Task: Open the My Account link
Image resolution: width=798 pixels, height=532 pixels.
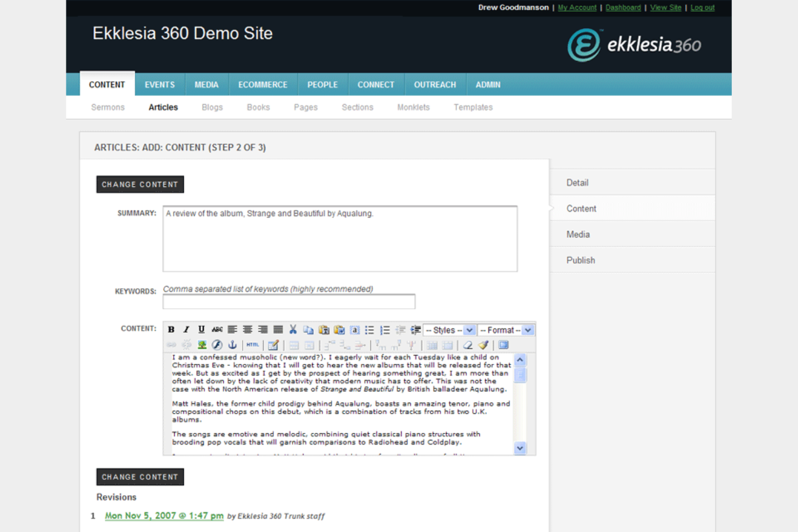Action: coord(577,8)
